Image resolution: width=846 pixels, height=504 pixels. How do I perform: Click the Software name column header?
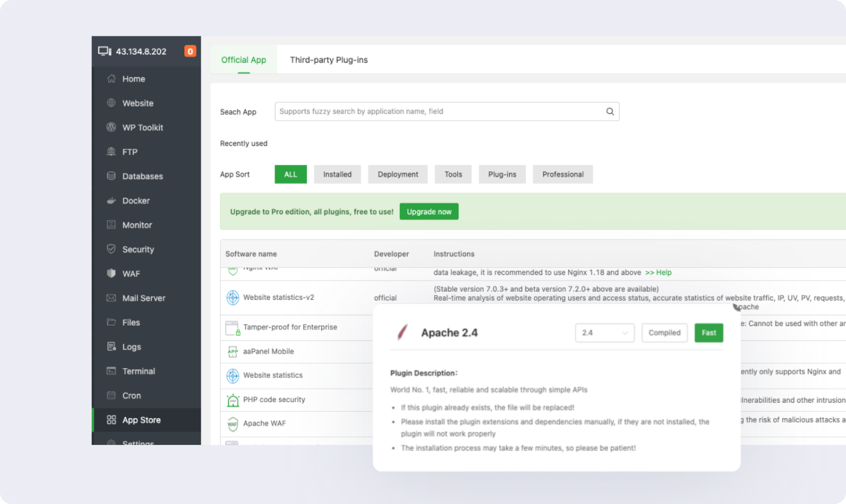pyautogui.click(x=251, y=254)
